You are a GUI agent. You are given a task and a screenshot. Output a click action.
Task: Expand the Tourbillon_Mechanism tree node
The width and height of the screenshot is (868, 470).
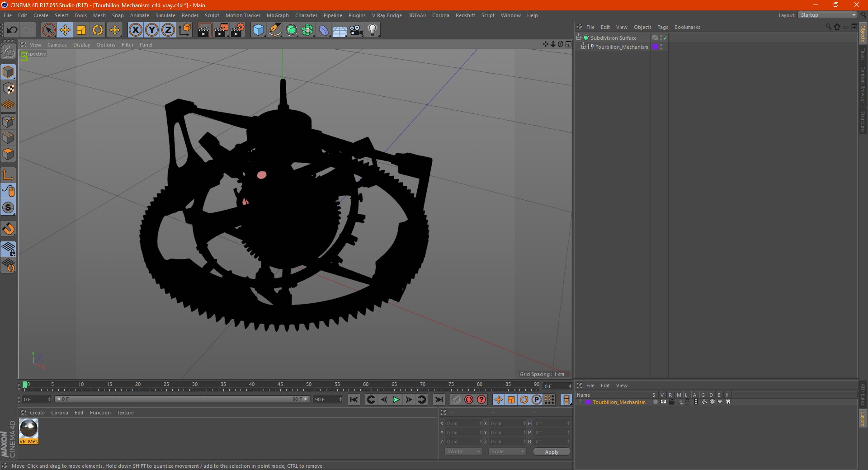pyautogui.click(x=584, y=47)
